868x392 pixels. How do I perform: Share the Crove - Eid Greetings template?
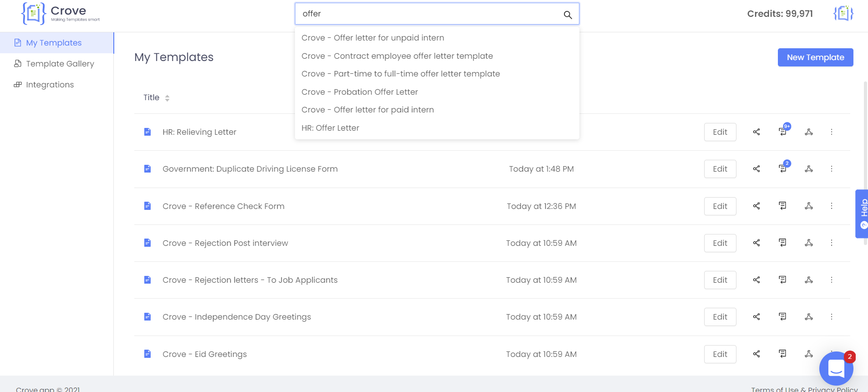[x=756, y=354]
